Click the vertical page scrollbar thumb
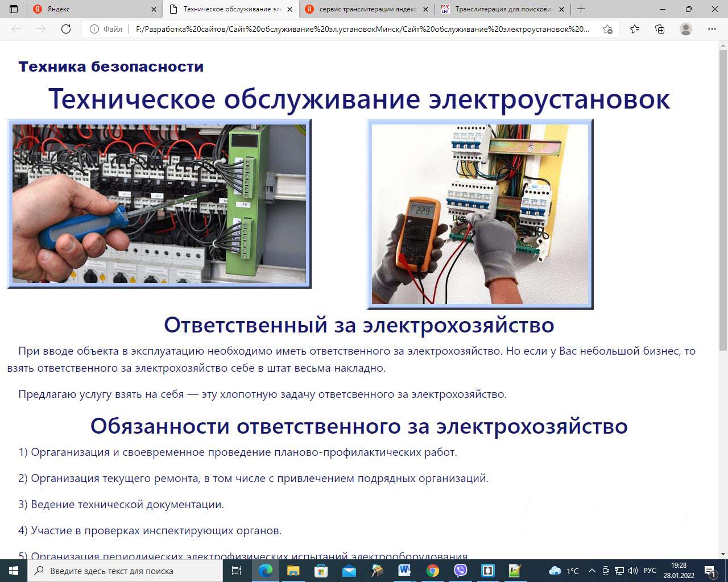728x582 pixels. point(723,199)
